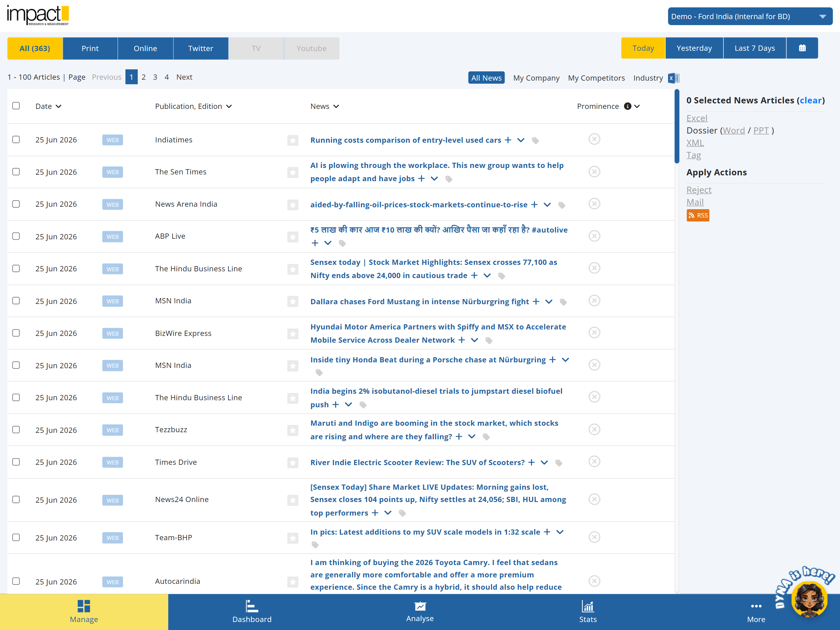
Task: Check the ABP Live article checkbox
Action: [x=16, y=236]
